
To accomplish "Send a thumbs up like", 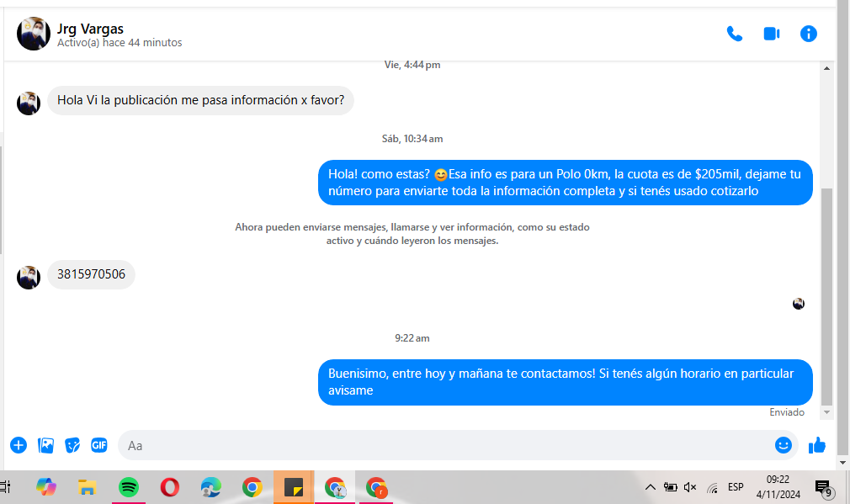I will [x=817, y=445].
